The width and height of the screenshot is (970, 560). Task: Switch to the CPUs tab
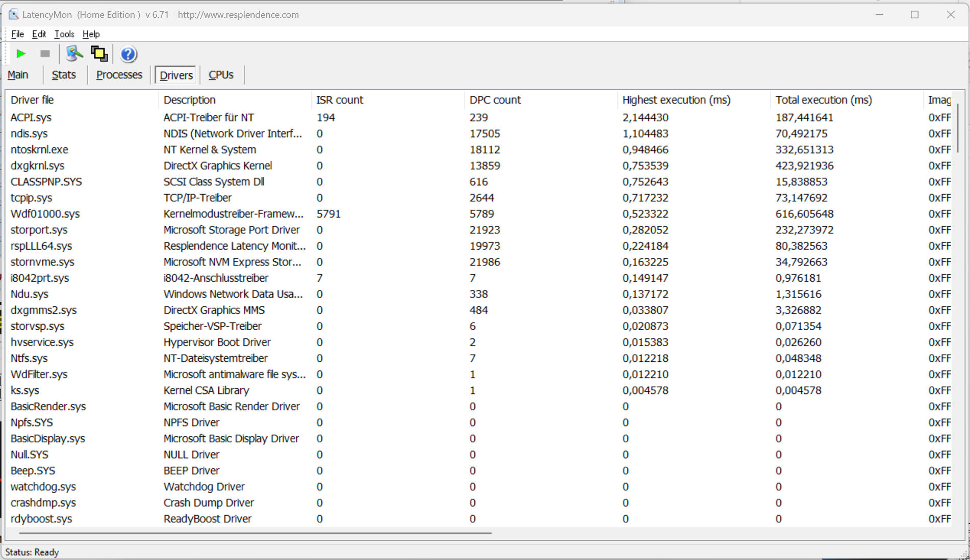coord(221,75)
